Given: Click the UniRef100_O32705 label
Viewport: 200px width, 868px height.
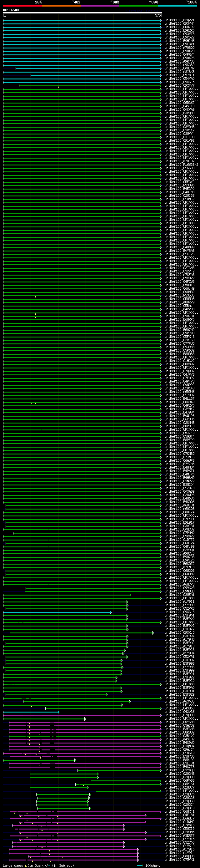Looking at the screenshot, I should pos(179,842).
